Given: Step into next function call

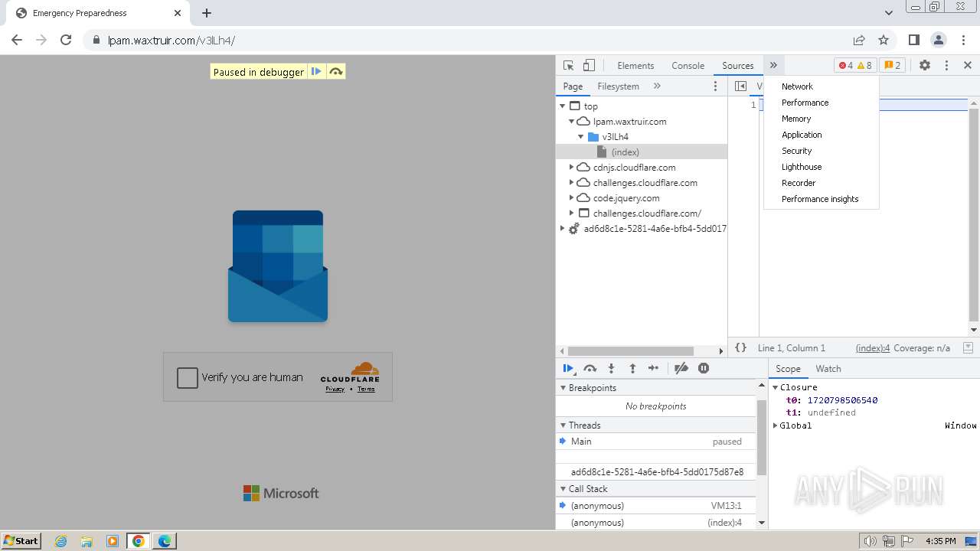Looking at the screenshot, I should coord(611,368).
